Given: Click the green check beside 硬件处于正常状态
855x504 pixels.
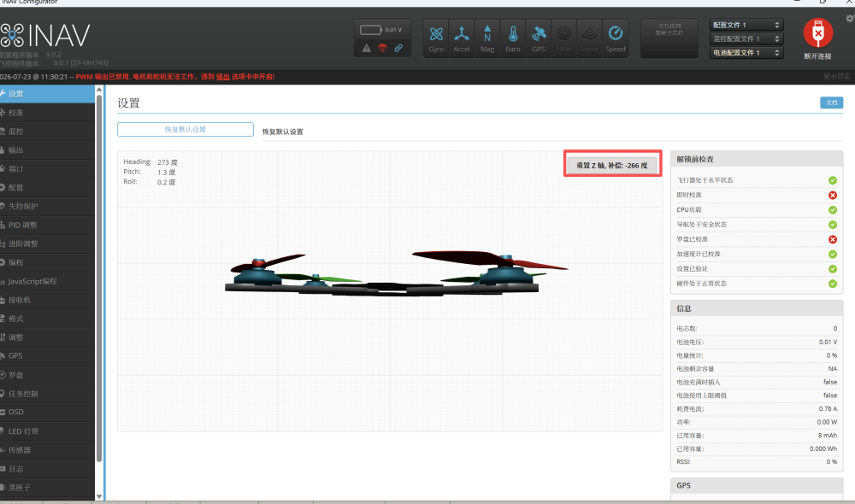Looking at the screenshot, I should (833, 284).
